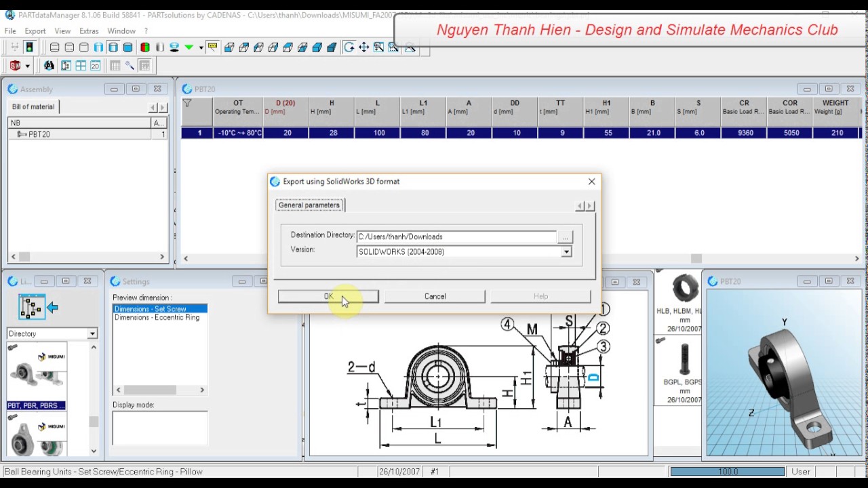868x488 pixels.
Task: Click Cancel in the export dialog
Action: tap(435, 296)
